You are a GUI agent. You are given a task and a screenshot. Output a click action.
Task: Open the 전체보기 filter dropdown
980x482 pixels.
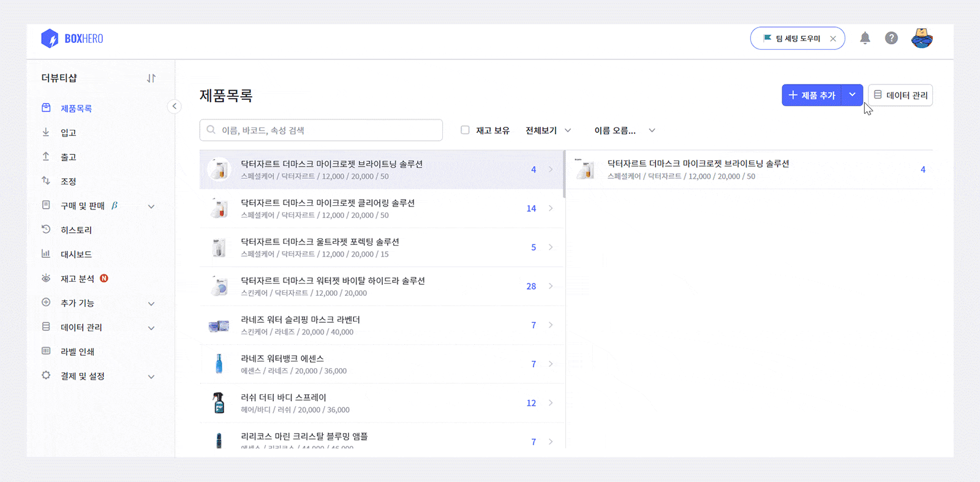[548, 130]
